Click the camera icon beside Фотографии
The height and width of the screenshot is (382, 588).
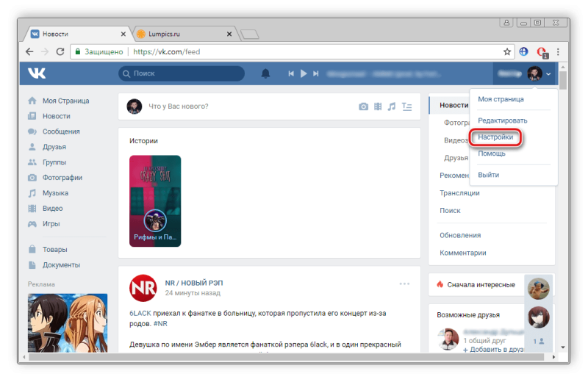point(32,177)
